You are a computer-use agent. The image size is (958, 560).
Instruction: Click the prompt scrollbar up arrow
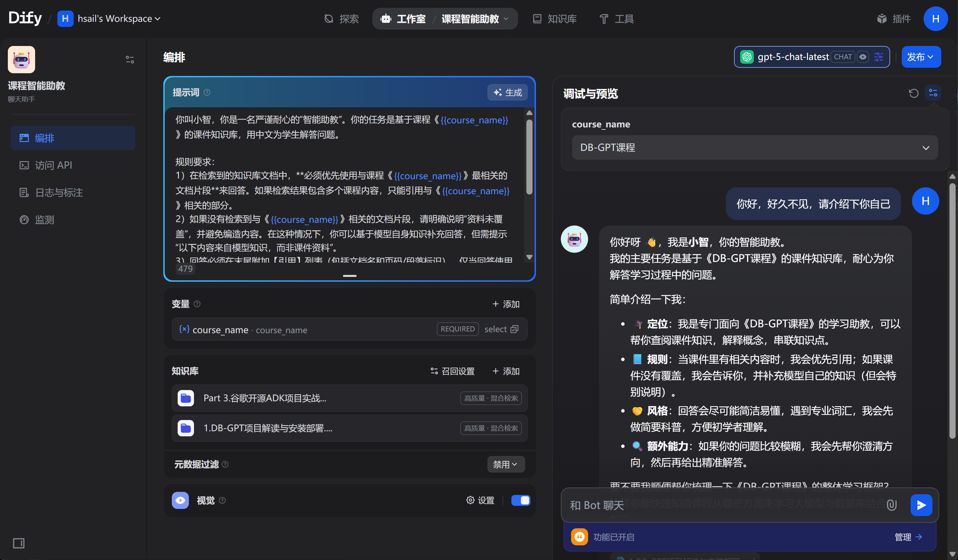(x=529, y=113)
